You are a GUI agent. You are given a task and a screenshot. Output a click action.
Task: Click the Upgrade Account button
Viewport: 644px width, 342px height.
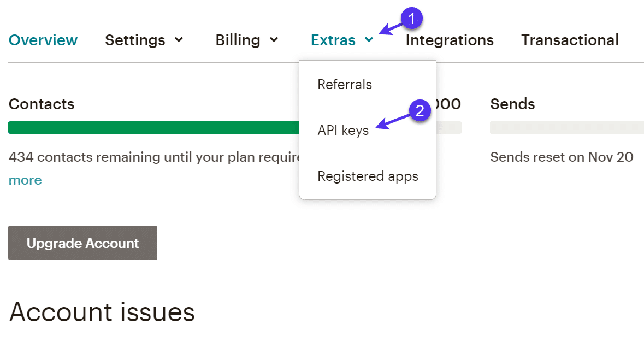pos(82,243)
